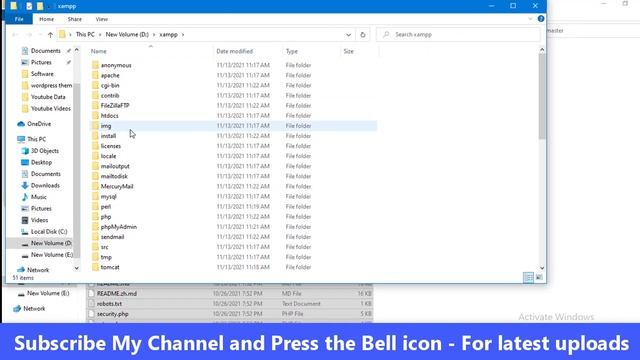The height and width of the screenshot is (360, 640).
Task: Open the File menu
Action: pos(19,19)
